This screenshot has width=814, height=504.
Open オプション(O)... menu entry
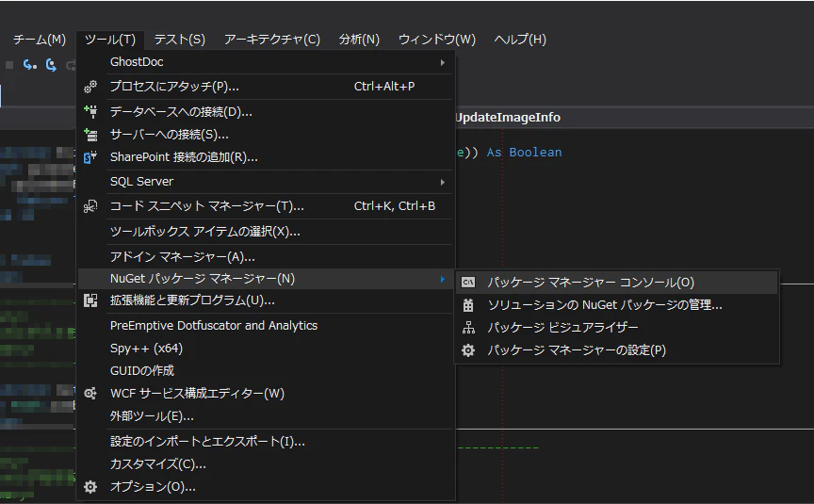coord(266,487)
